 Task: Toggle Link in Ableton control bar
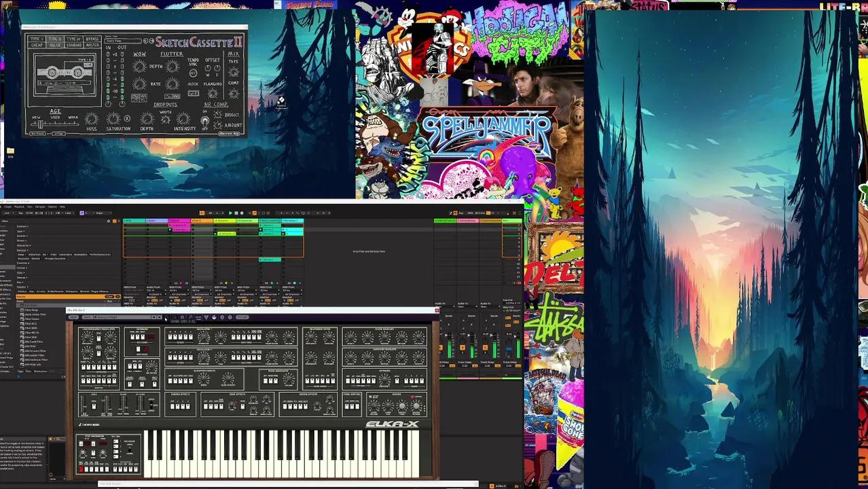point(7,213)
